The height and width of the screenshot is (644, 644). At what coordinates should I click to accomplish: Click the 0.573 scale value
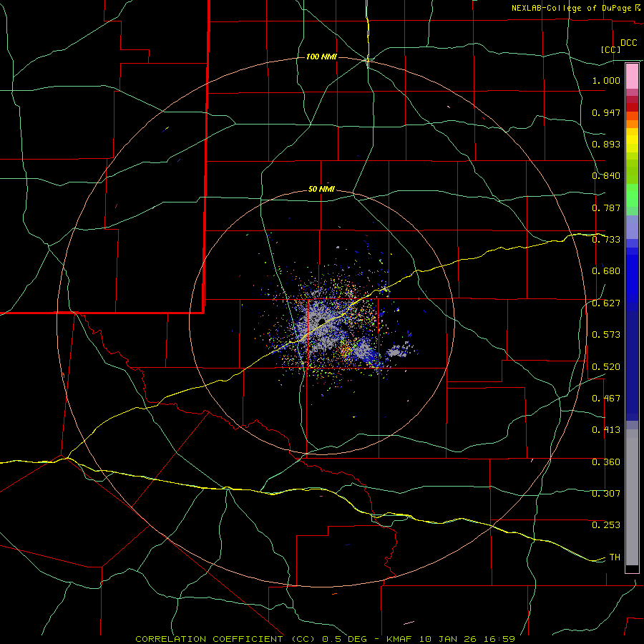coord(606,335)
